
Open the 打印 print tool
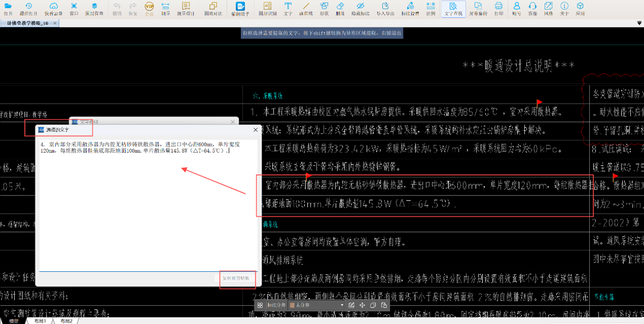coord(498,8)
